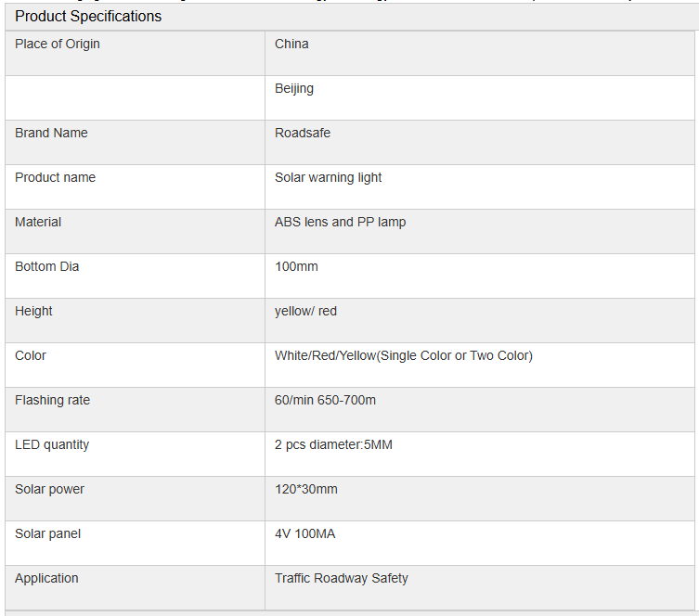Select the Material row label
This screenshot has height=616, width=699.
tap(38, 223)
